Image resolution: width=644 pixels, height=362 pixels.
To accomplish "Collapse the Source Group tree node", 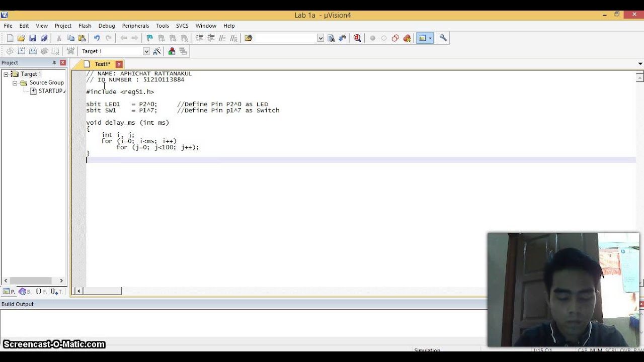I will click(x=15, y=83).
